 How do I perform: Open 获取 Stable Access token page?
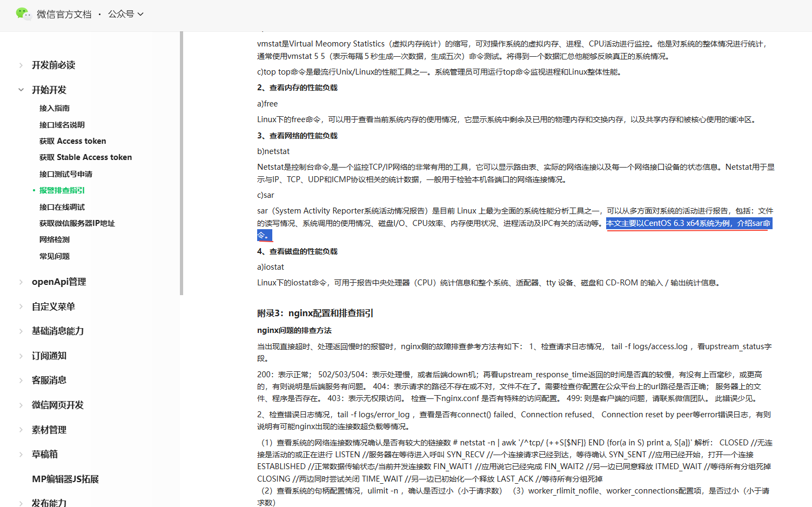click(86, 157)
